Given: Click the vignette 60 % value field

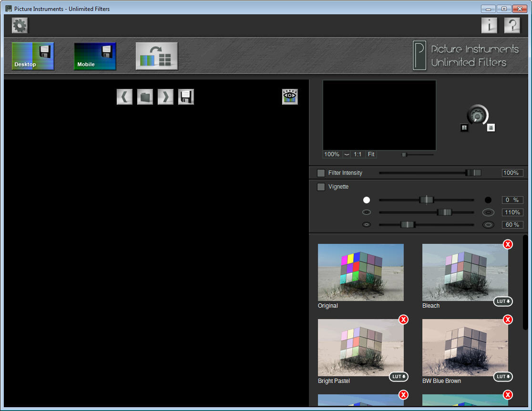Looking at the screenshot, I should (512, 225).
